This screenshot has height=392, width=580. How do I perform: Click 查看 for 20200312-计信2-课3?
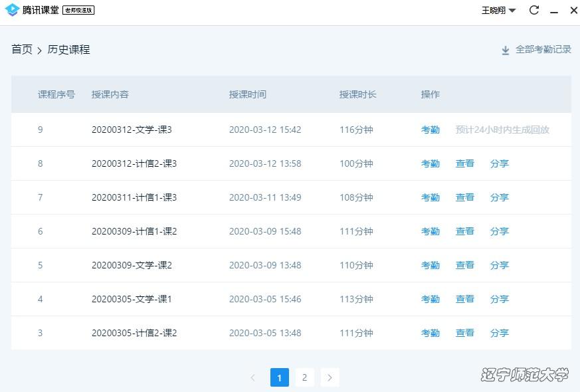pos(464,163)
